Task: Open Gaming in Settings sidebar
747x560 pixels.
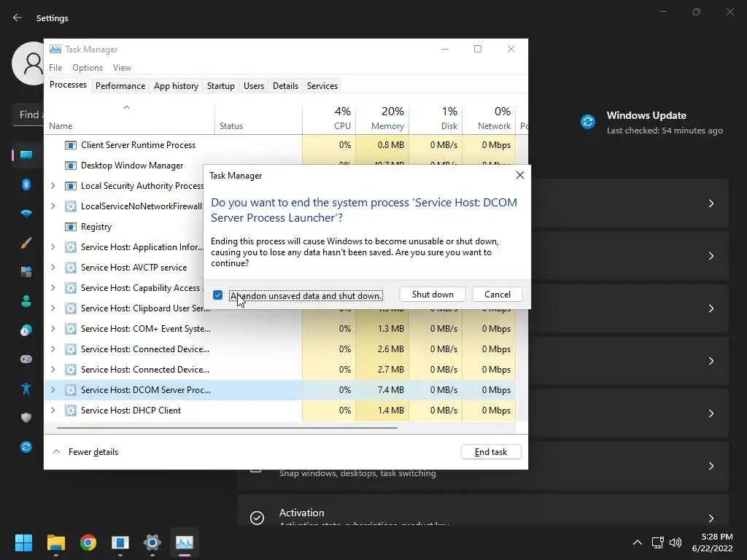Action: [x=26, y=359]
